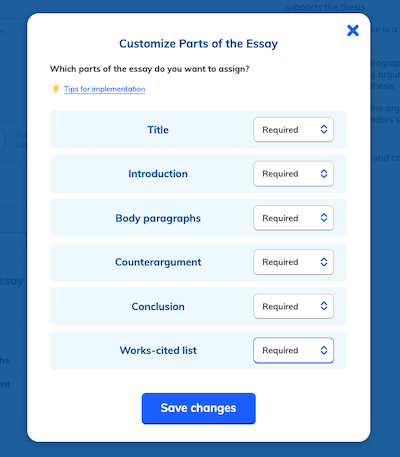Click the Works-cited list row label

[158, 350]
